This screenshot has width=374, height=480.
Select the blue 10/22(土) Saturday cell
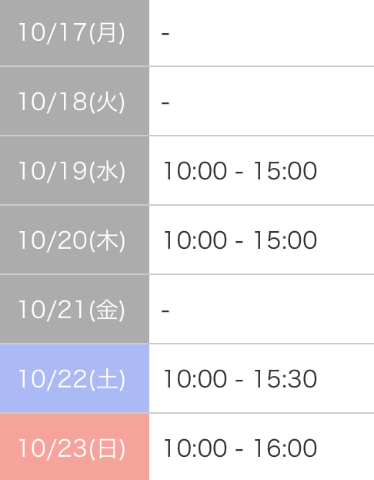point(74,379)
